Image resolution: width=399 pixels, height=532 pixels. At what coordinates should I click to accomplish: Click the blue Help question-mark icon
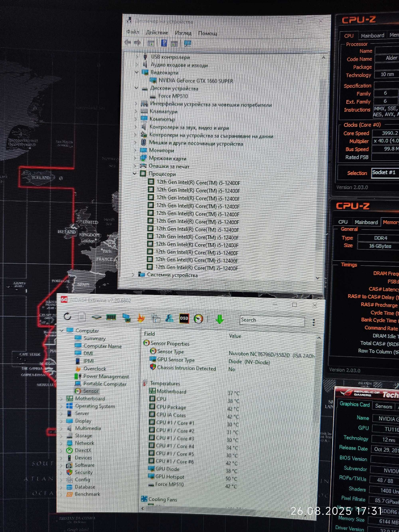[x=164, y=43]
